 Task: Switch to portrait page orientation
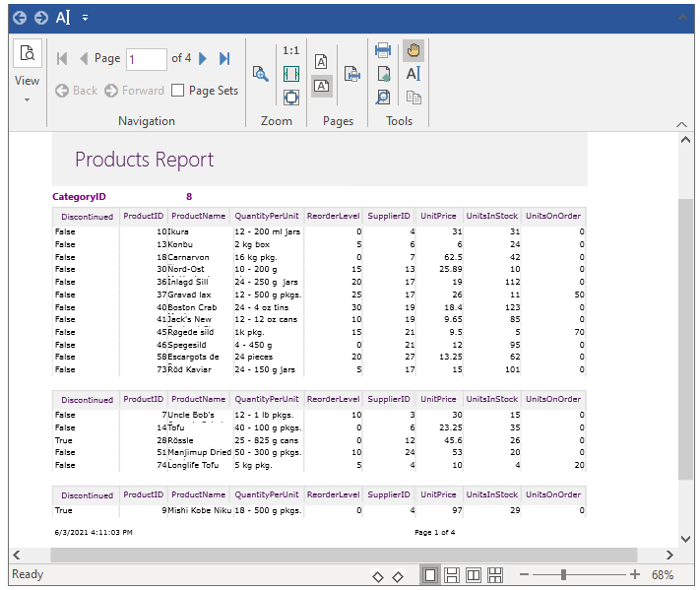click(321, 61)
